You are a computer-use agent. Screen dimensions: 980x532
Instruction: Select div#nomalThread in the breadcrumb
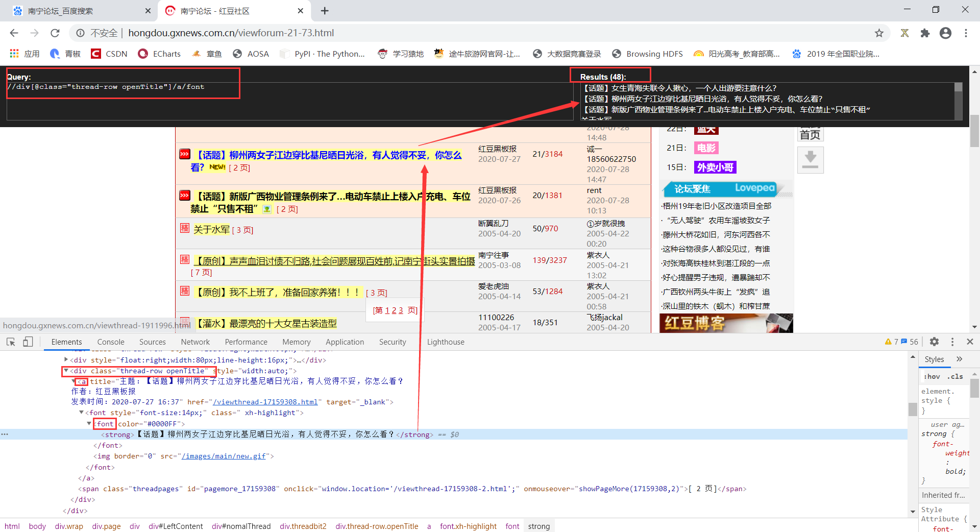tap(241, 526)
